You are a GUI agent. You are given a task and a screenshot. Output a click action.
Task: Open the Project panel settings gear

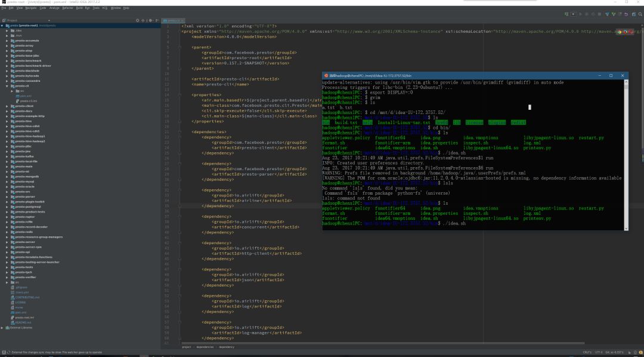tap(151, 20)
